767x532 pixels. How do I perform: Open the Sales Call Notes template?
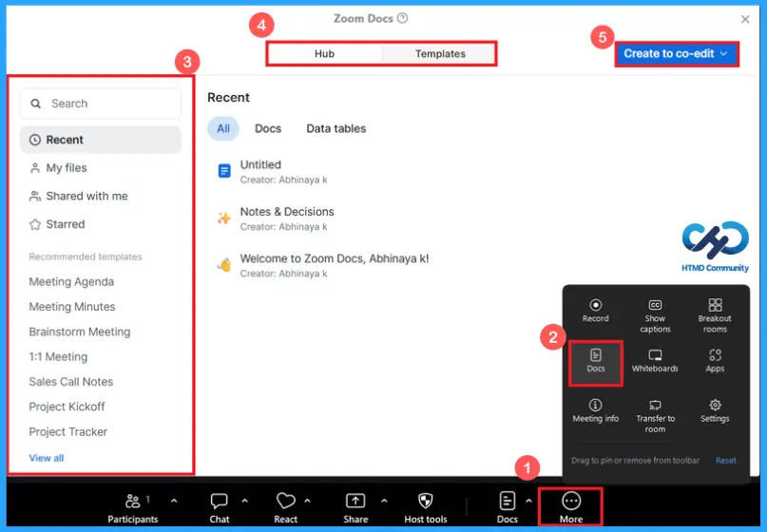pyautogui.click(x=71, y=382)
